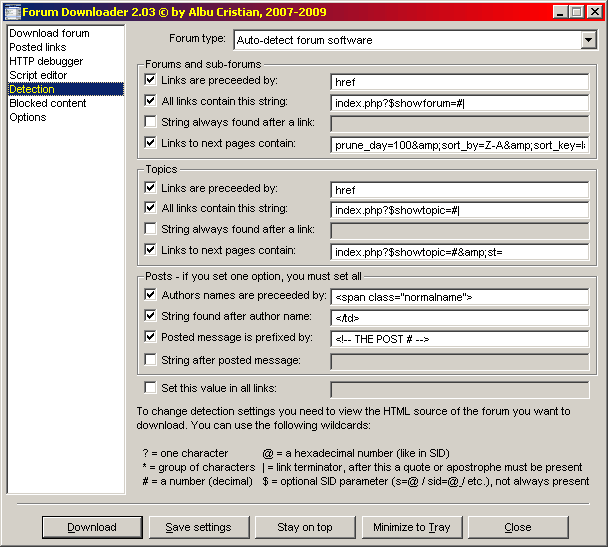608x547 pixels.
Task: Enable 'String after posted message' checkbox
Action: click(x=150, y=360)
